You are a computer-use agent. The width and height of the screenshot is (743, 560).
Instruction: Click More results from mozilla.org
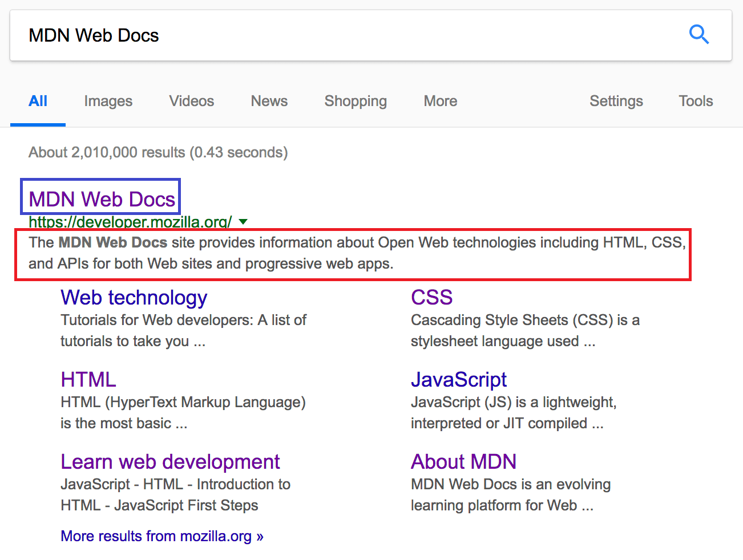point(162,536)
